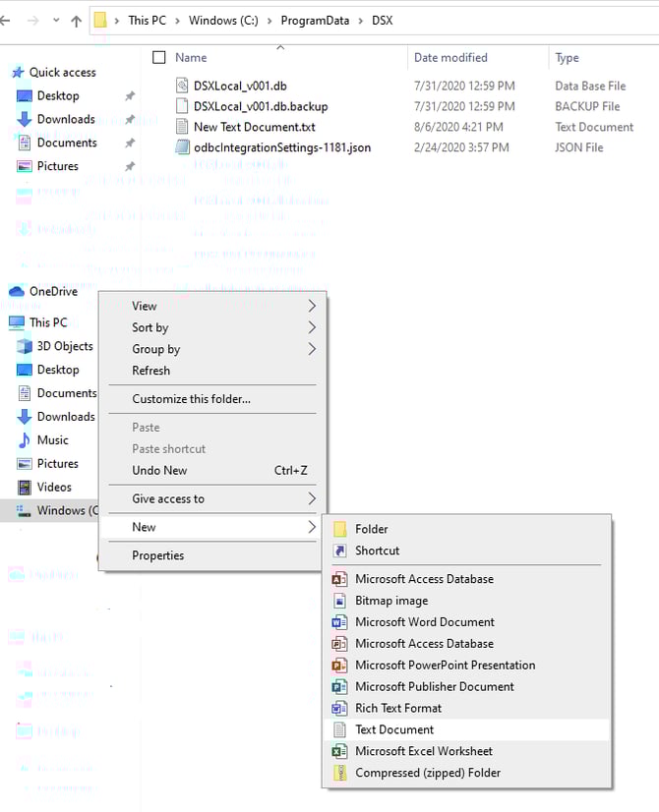Open the recent locations dropdown arrow
This screenshot has width=659, height=812.
pos(56,21)
